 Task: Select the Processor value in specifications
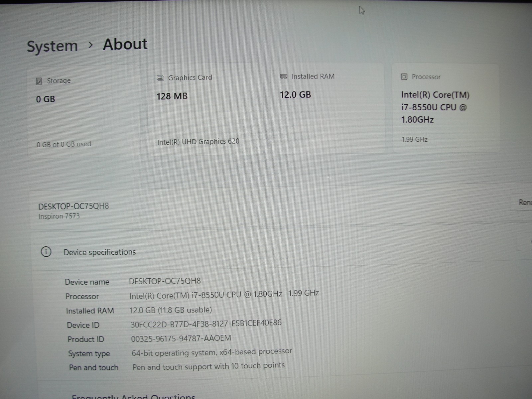(x=224, y=294)
